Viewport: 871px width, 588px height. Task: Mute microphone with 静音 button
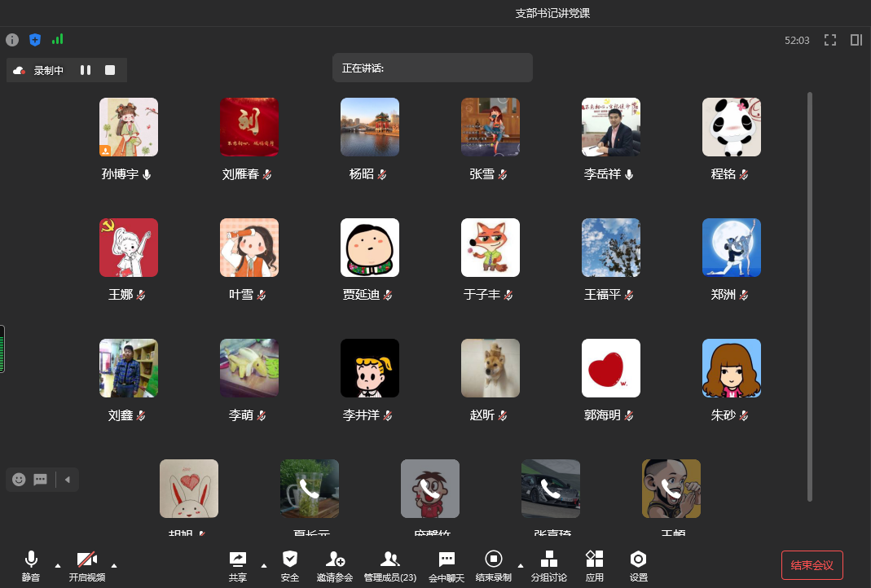31,566
